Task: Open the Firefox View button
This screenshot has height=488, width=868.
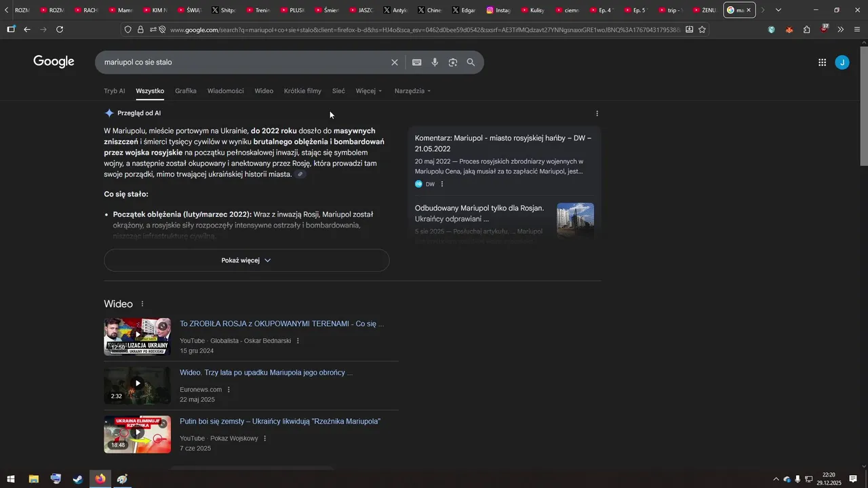Action: (11, 29)
